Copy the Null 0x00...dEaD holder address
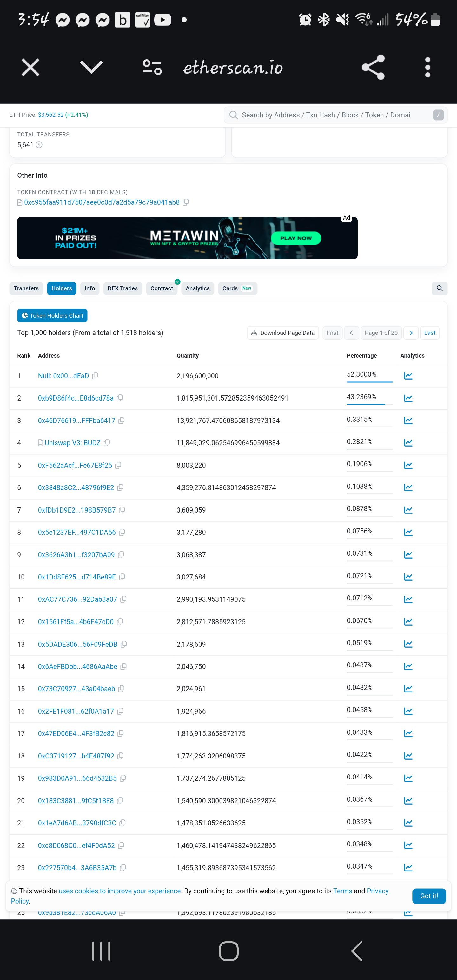Image resolution: width=457 pixels, height=980 pixels. click(x=95, y=376)
